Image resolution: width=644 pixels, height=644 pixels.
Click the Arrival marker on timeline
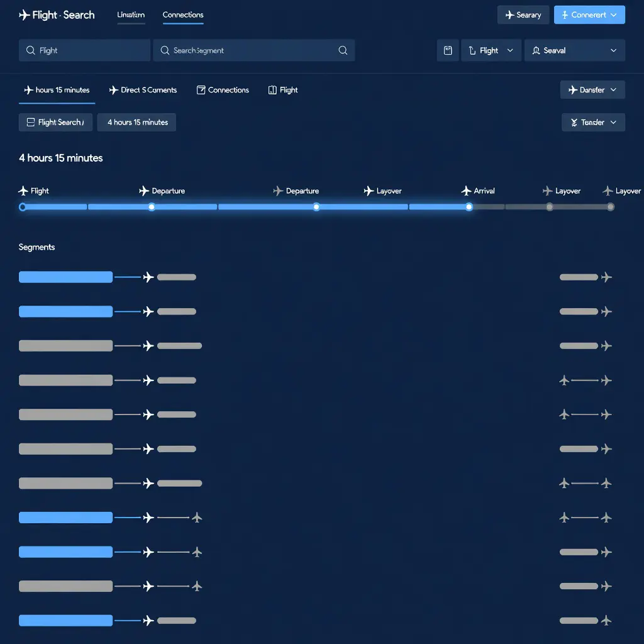tap(469, 207)
